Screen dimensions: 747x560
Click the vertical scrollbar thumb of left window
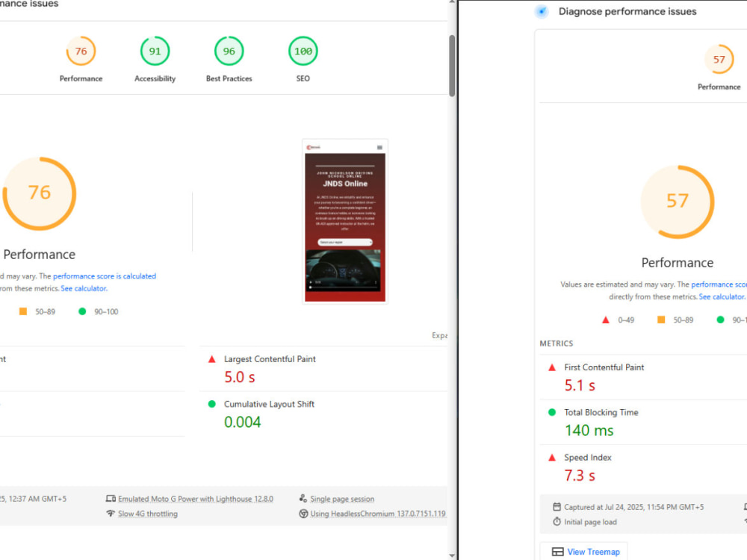(x=452, y=66)
